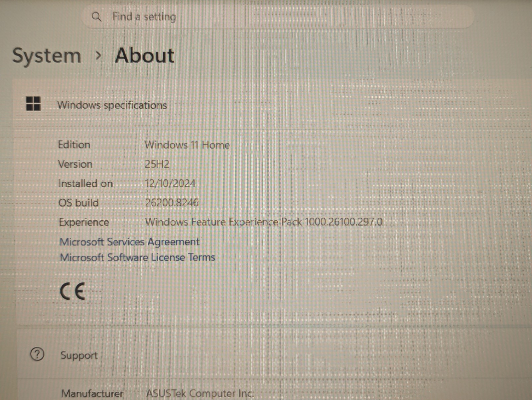Click the About breadcrumb title
This screenshot has height=400, width=532.
(x=145, y=55)
